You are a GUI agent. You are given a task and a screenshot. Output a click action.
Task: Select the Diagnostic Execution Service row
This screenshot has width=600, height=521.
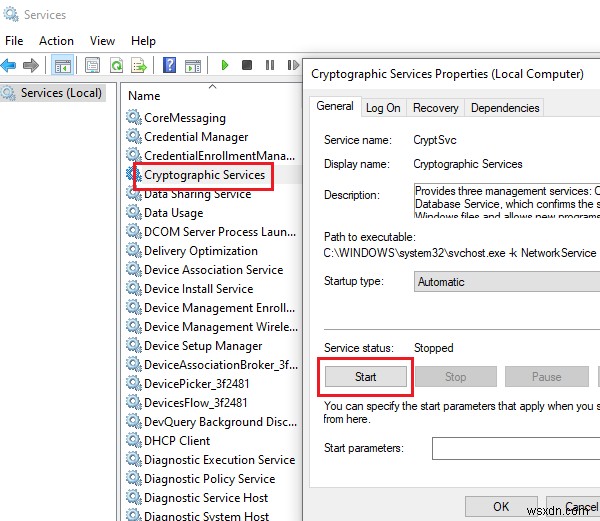tap(219, 460)
